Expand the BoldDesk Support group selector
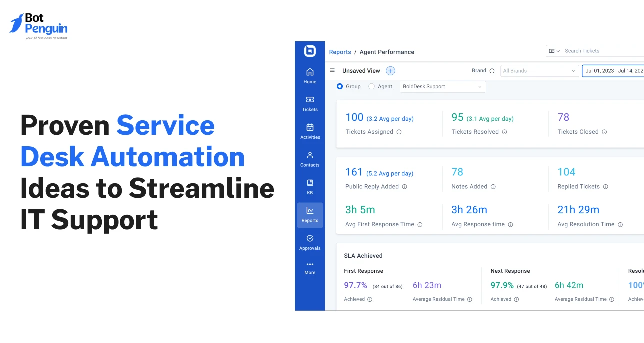Image resolution: width=644 pixels, height=343 pixels. pos(442,86)
